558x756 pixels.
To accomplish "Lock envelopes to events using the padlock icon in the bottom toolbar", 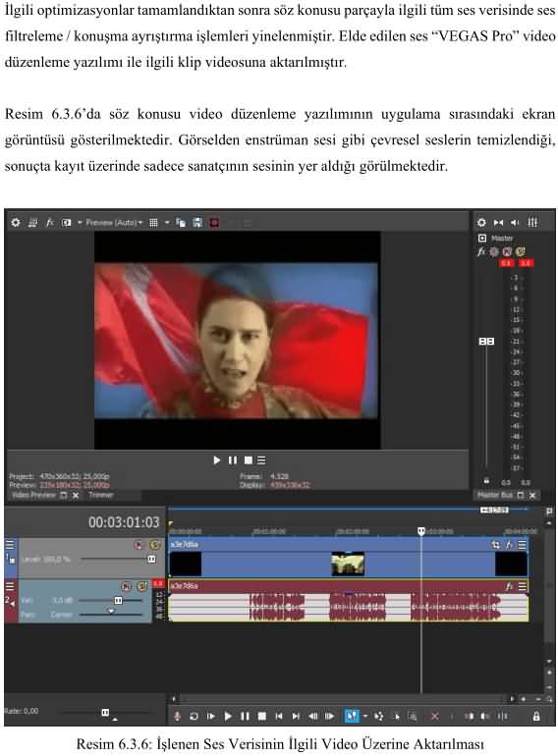I will (x=535, y=717).
